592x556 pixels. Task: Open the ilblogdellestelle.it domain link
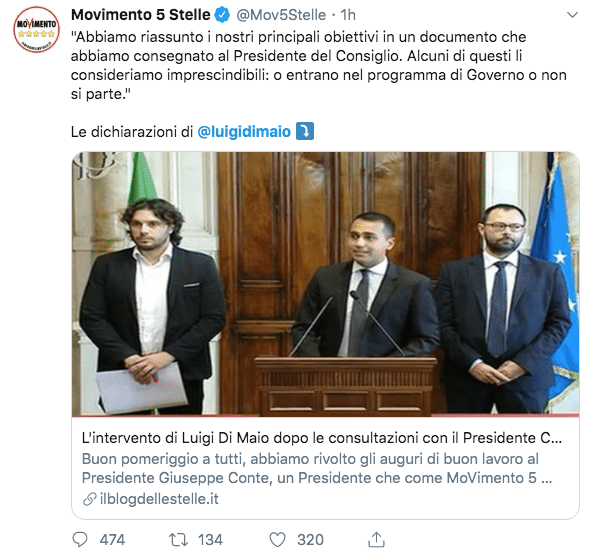159,499
